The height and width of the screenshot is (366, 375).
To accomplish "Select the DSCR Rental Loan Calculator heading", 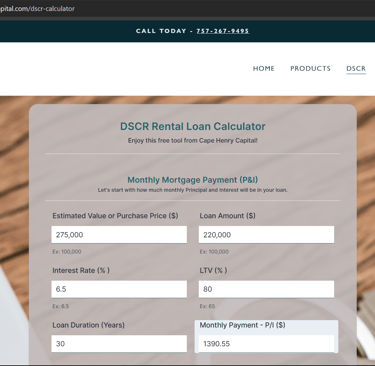I will [x=193, y=126].
